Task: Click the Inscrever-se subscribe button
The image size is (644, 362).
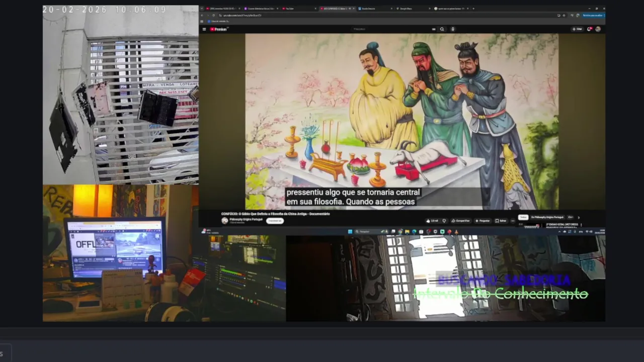Action: pyautogui.click(x=275, y=221)
